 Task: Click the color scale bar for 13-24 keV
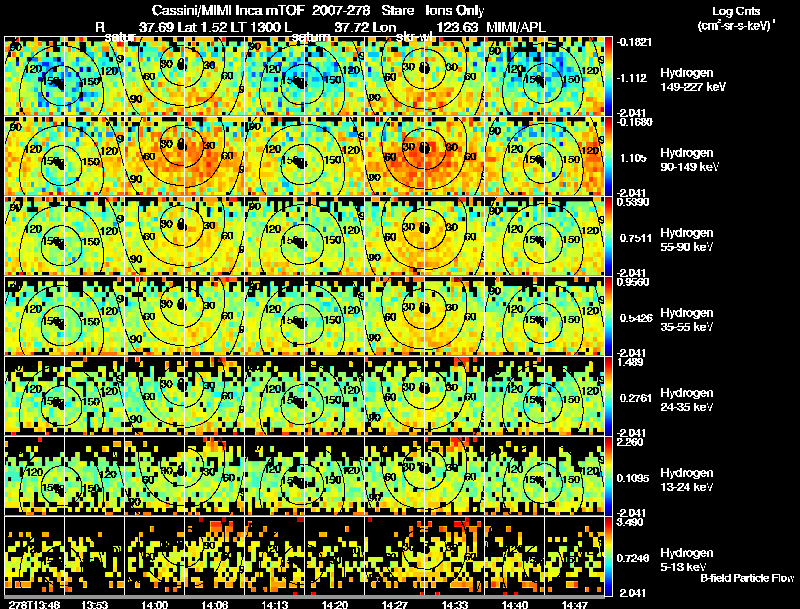click(x=608, y=477)
